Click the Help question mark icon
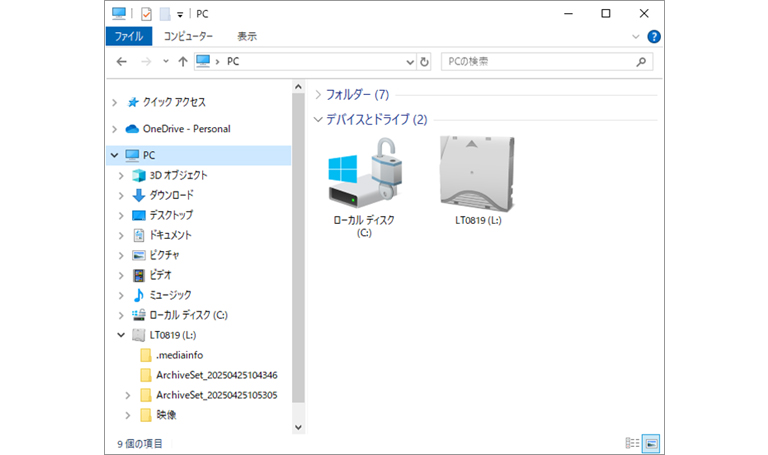 [x=653, y=36]
